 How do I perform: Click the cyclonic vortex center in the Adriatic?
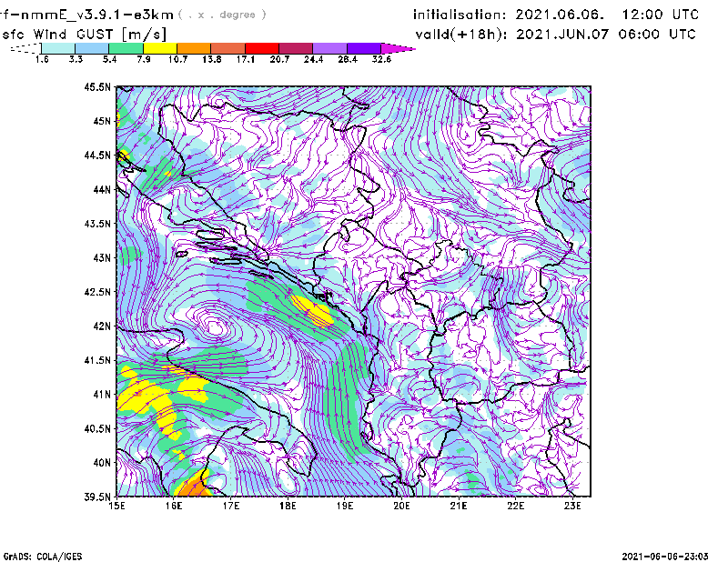tap(215, 326)
